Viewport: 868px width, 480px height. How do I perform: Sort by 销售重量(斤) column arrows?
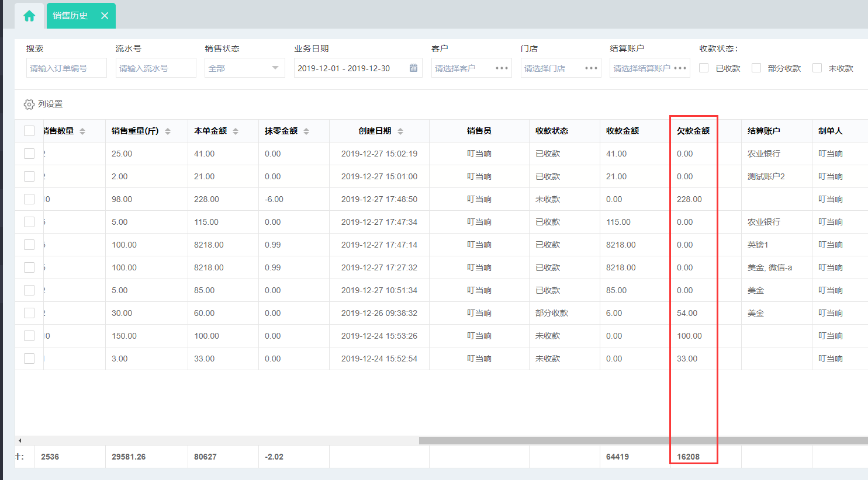(x=168, y=131)
